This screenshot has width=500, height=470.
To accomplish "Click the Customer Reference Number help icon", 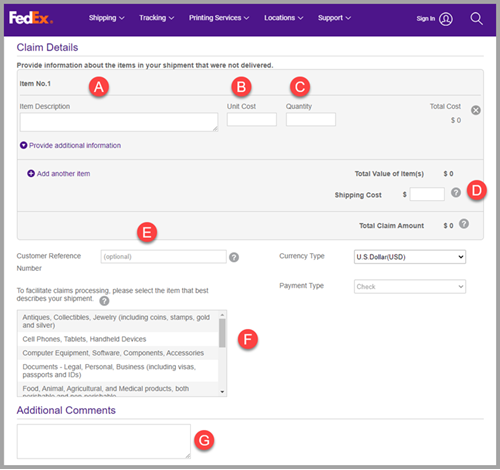I will coord(234,257).
